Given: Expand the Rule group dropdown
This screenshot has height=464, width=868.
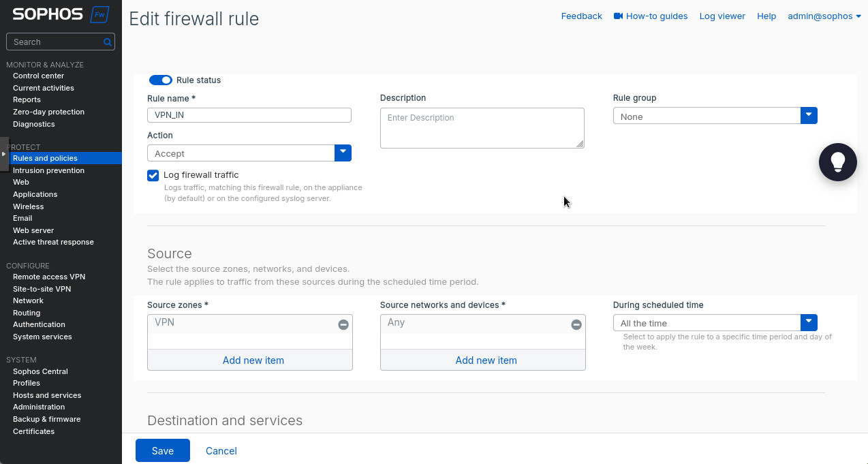Looking at the screenshot, I should [x=809, y=116].
